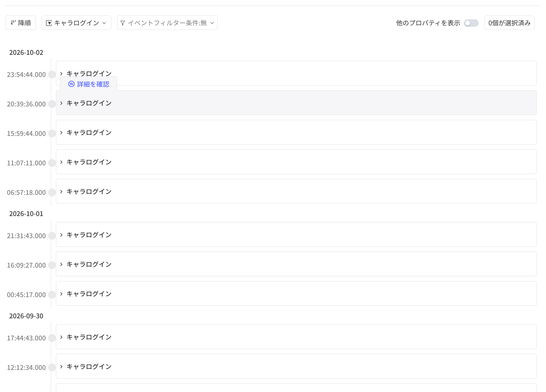The image size is (546, 392).
Task: Click the timeline dot at 20:39:36.000
Action: point(52,104)
